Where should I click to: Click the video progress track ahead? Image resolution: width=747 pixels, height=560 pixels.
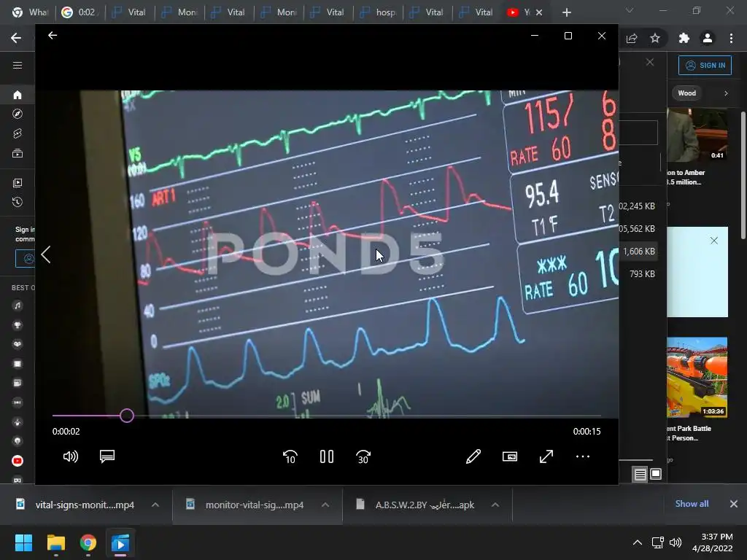pos(367,416)
